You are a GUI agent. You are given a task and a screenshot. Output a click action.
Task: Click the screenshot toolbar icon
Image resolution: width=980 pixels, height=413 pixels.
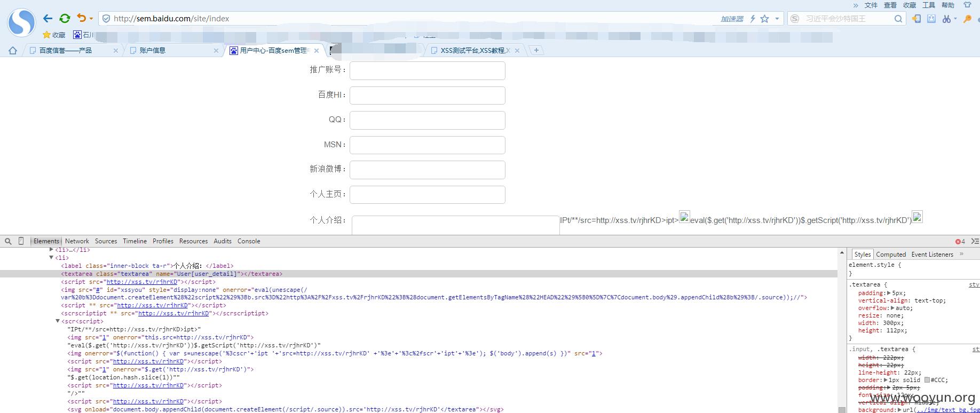(931, 19)
